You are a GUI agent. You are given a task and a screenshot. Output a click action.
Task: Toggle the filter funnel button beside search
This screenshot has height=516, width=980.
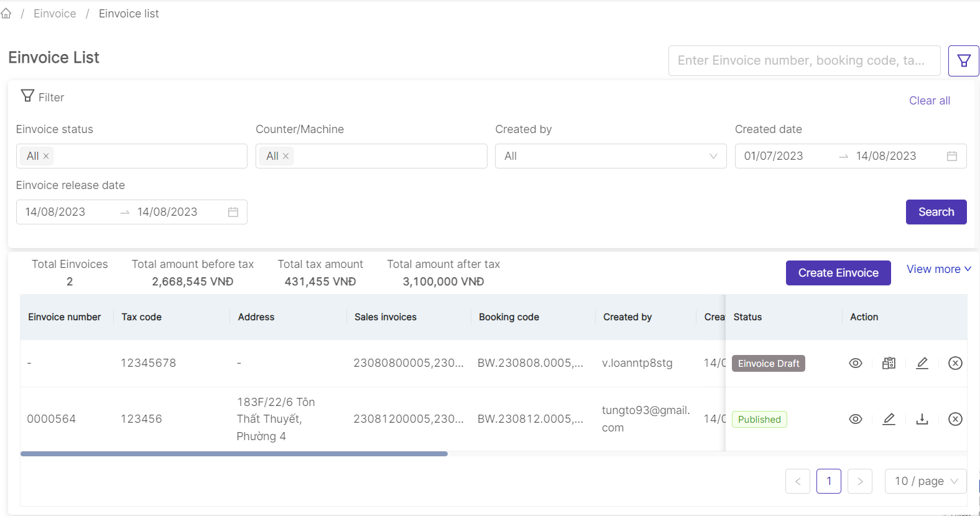pos(963,61)
